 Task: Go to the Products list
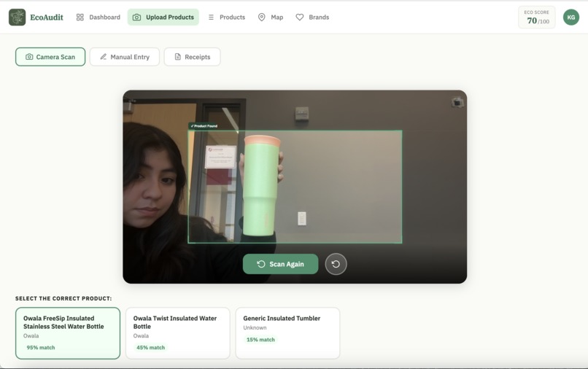point(226,18)
